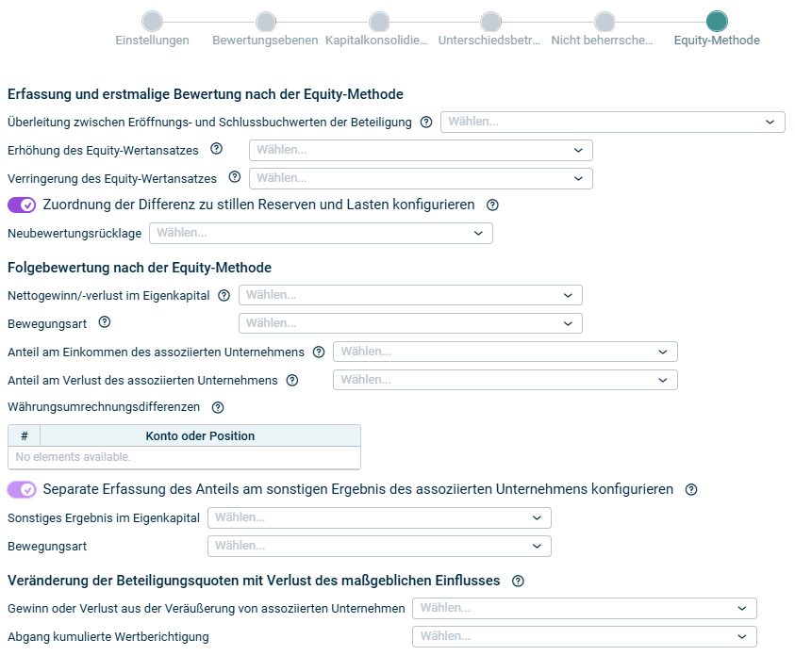Click help icon next to Erhöhung des Equity-Wertansatzes
This screenshot has width=795, height=672.
click(216, 149)
